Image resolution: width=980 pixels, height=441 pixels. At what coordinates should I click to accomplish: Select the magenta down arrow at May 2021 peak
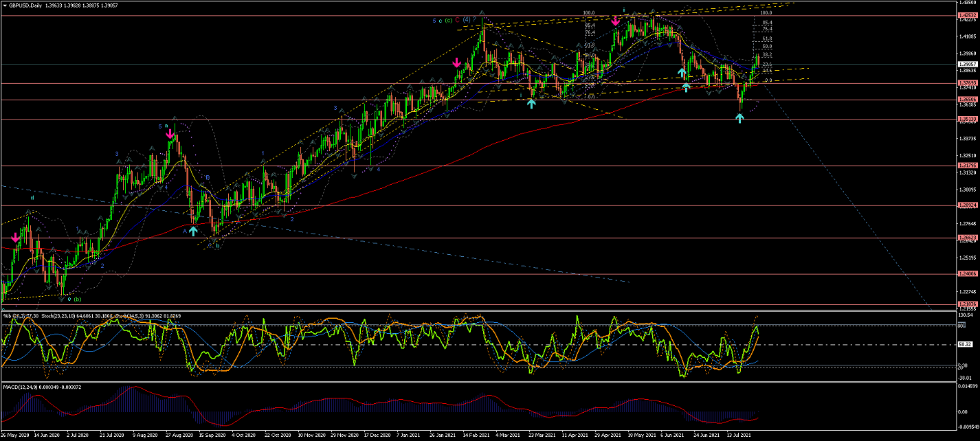coord(615,22)
